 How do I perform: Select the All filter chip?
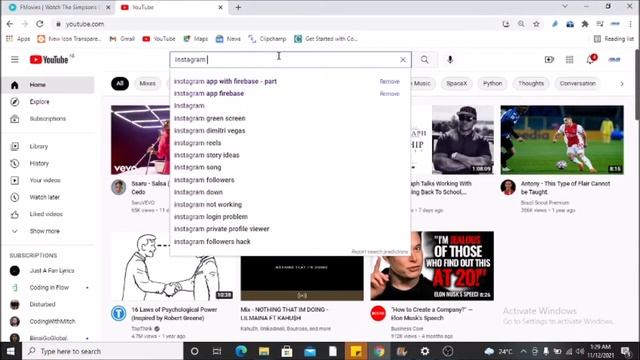120,83
